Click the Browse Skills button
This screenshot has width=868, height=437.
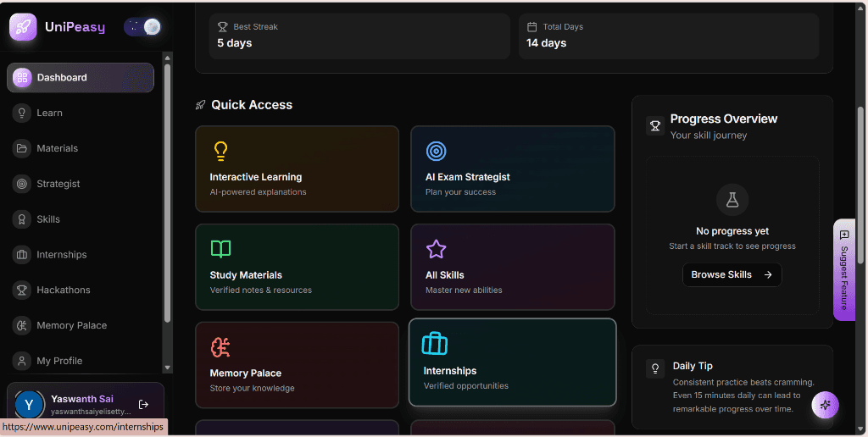[x=732, y=275]
